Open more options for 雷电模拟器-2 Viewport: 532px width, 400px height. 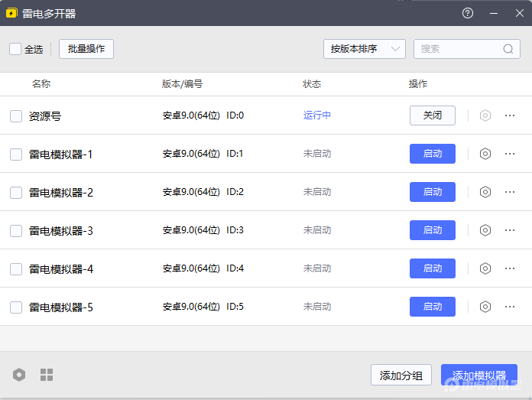[x=510, y=192]
